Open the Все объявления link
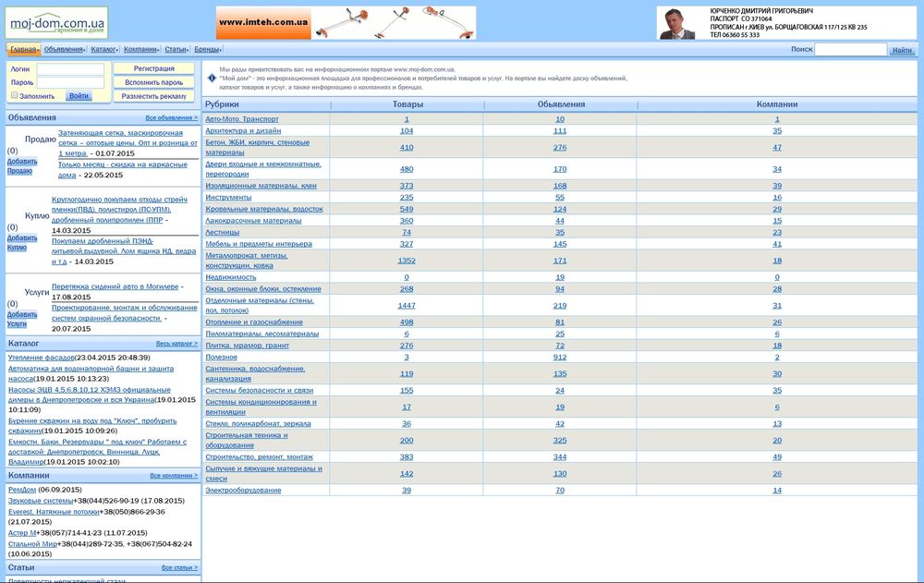 tap(172, 118)
